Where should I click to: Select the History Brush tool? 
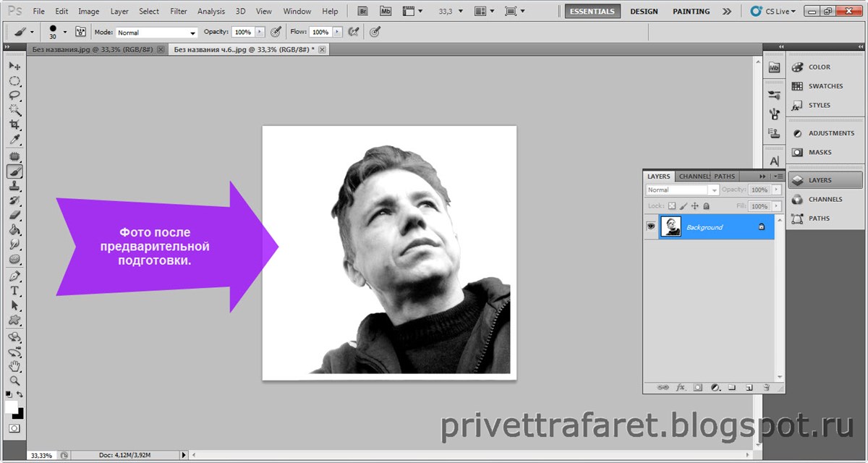point(14,200)
